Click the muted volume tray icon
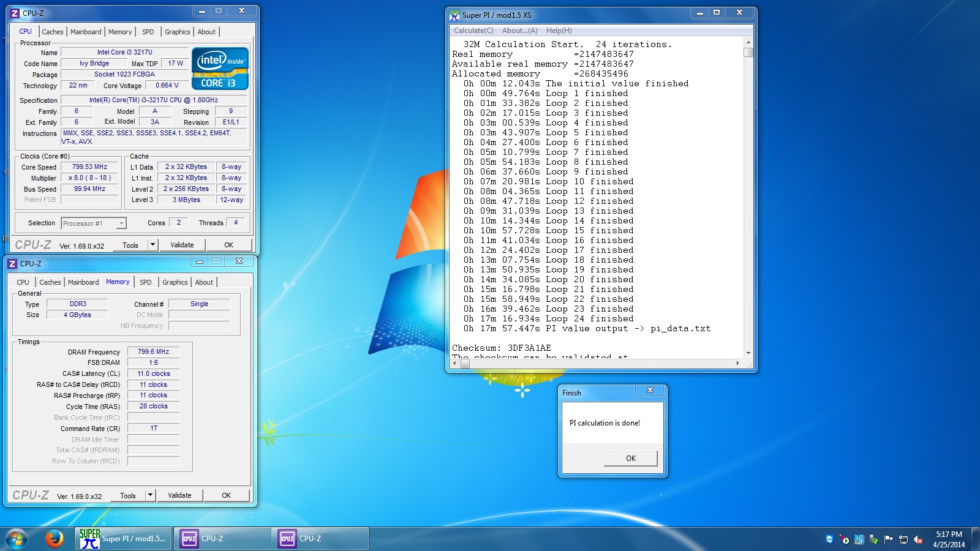 pos(918,539)
